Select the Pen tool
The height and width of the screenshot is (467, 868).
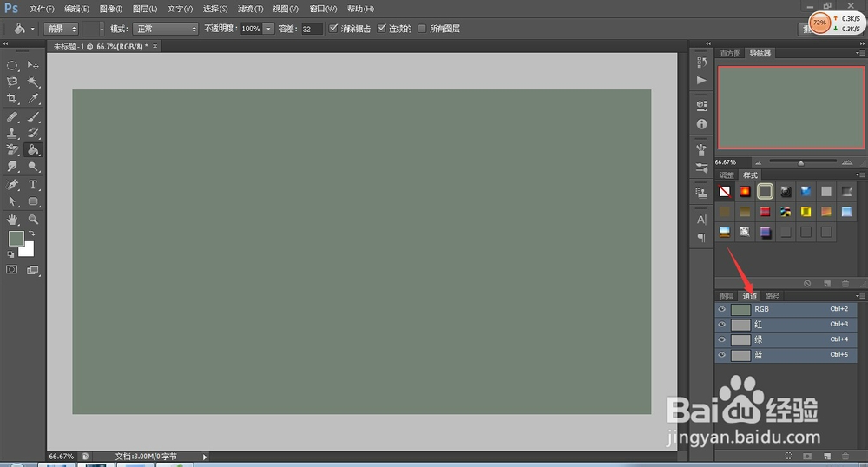pyautogui.click(x=12, y=185)
